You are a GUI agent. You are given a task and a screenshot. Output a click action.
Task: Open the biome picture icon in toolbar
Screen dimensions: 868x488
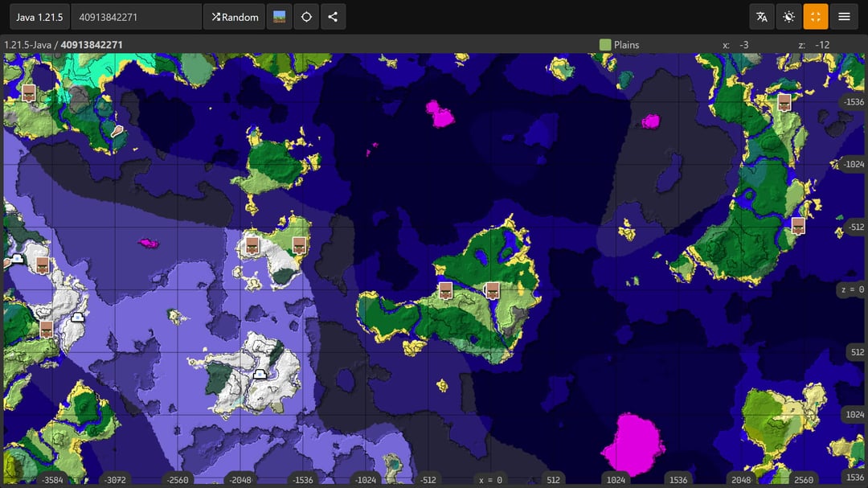pos(279,17)
